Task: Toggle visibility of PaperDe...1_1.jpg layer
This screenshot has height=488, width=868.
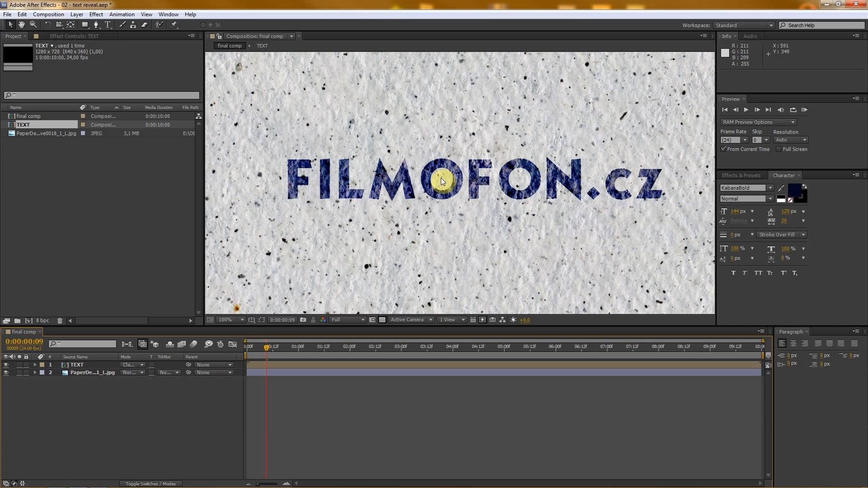Action: click(5, 372)
